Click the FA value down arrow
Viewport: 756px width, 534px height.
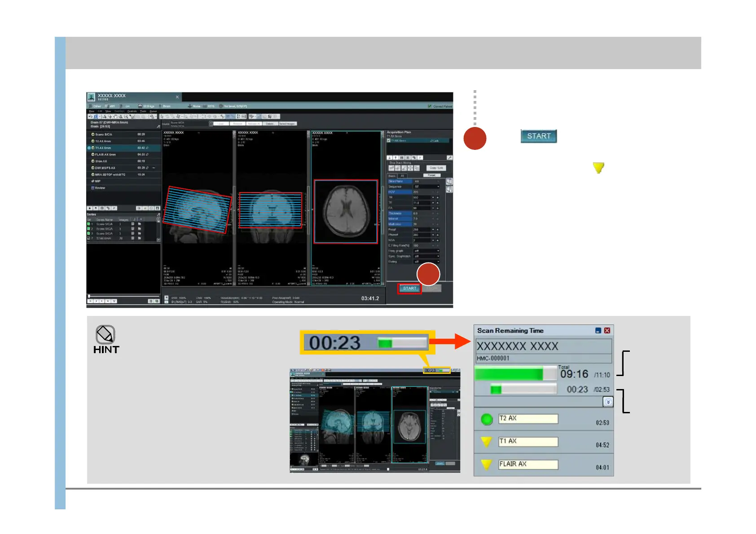coord(433,208)
